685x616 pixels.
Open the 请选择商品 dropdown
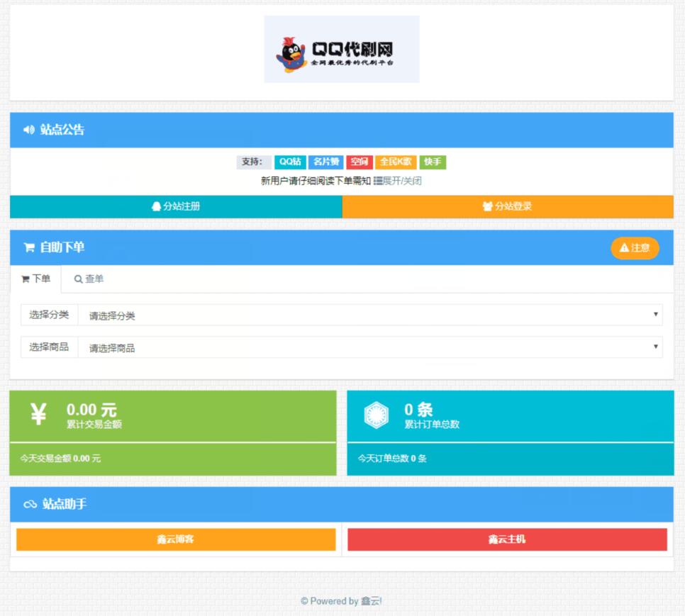pos(370,347)
